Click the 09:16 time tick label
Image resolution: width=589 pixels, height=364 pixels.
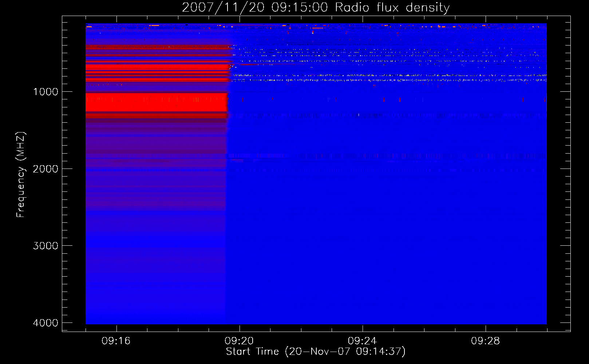click(116, 341)
